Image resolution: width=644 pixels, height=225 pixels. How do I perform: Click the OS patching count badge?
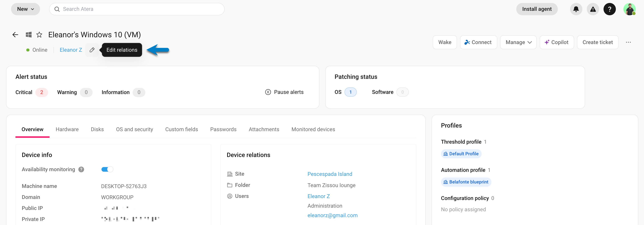pos(351,92)
